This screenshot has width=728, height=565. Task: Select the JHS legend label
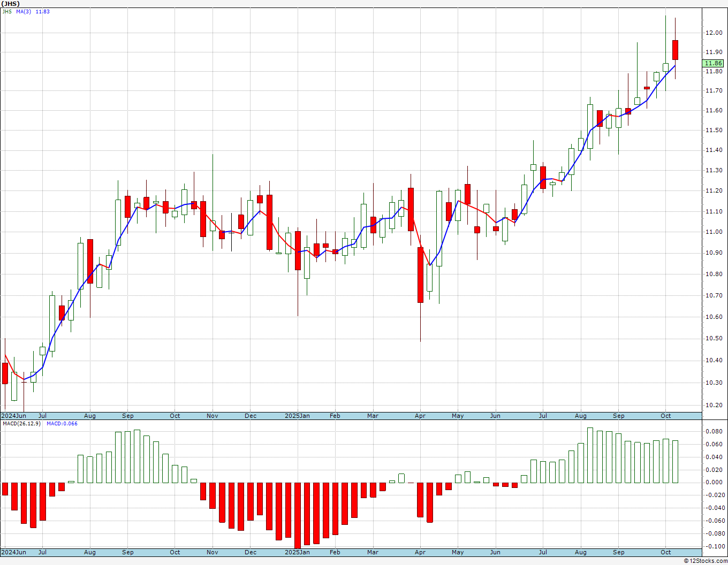[7, 11]
